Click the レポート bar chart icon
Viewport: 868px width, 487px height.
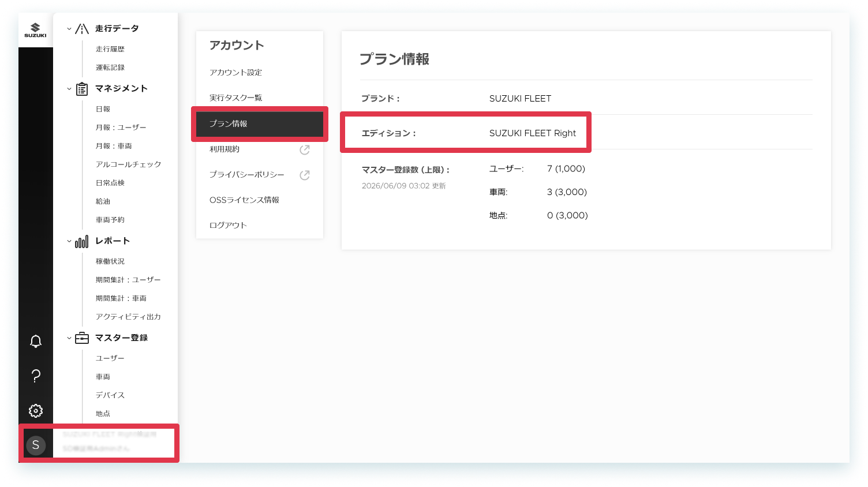[x=82, y=241]
